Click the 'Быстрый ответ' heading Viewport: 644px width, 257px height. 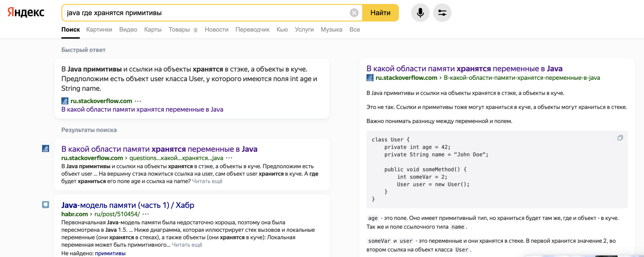(84, 50)
